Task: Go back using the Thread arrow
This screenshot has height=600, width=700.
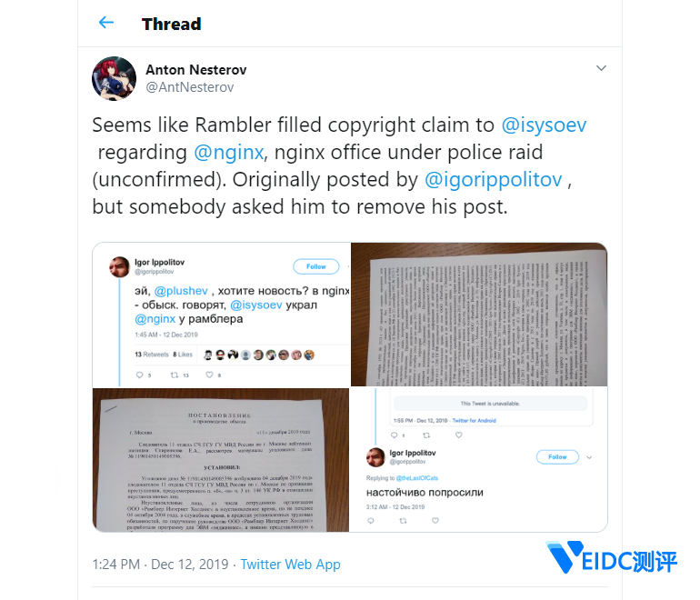Action: [106, 23]
